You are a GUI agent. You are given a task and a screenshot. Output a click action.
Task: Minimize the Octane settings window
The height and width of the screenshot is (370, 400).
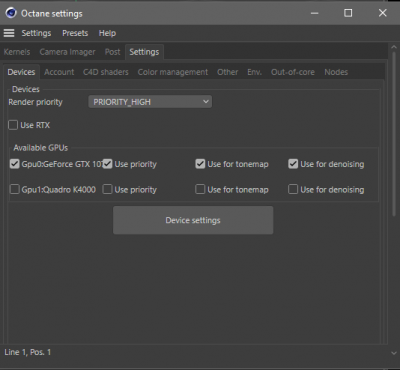(314, 13)
